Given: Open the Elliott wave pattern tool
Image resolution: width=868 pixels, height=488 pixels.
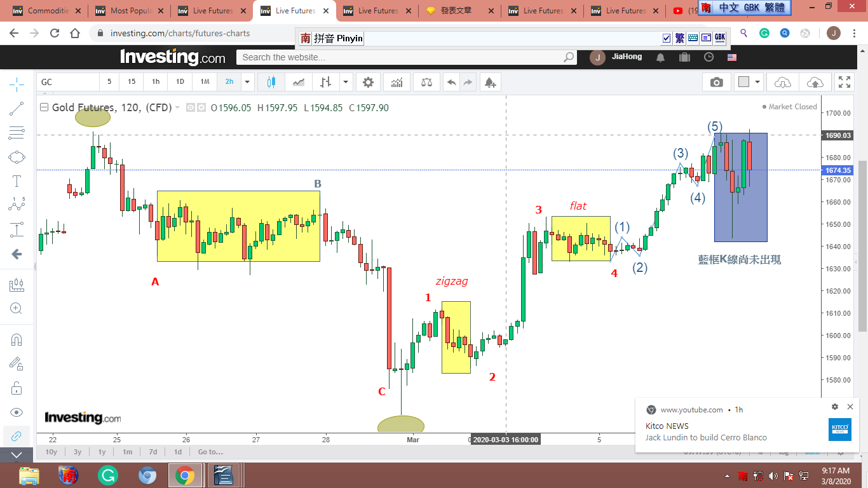Looking at the screenshot, I should click(x=17, y=205).
